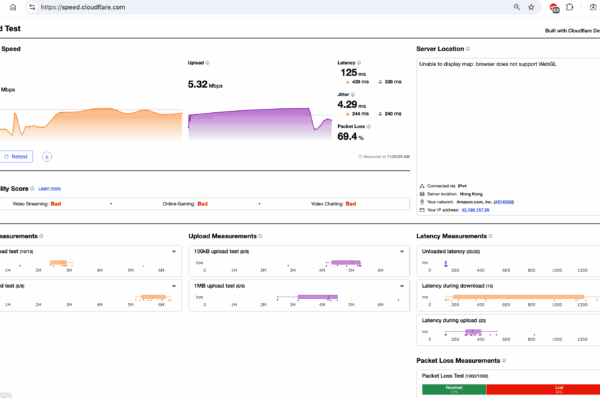Open the zoom magnifier icon in address bar

pyautogui.click(x=517, y=7)
